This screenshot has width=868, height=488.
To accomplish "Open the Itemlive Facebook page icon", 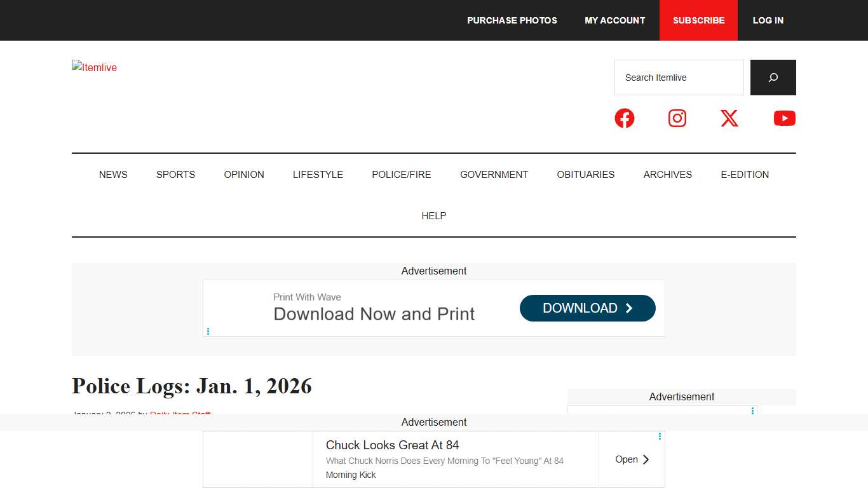I will coord(624,118).
